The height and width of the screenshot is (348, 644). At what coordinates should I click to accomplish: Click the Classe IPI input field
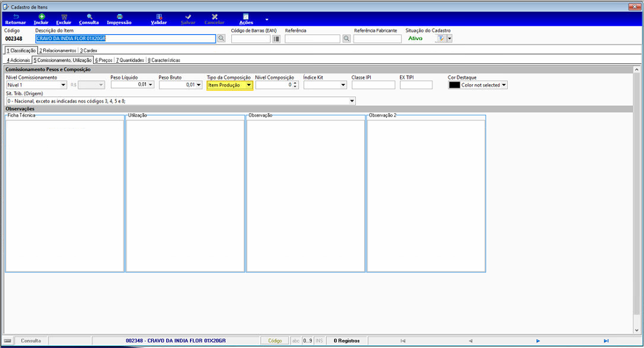coord(373,85)
